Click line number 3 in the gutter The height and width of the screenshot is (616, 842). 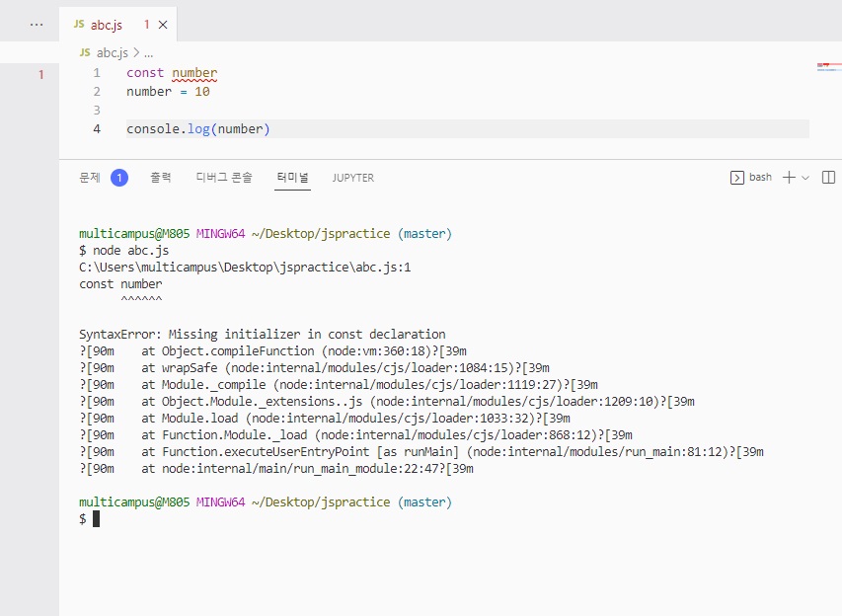click(x=97, y=111)
